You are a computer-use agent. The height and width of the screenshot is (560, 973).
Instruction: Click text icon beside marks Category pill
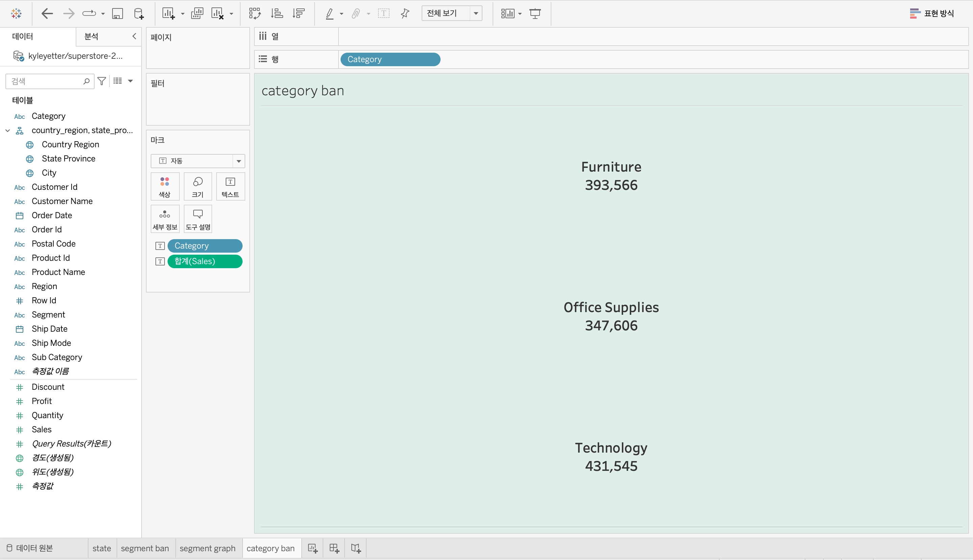(x=160, y=246)
